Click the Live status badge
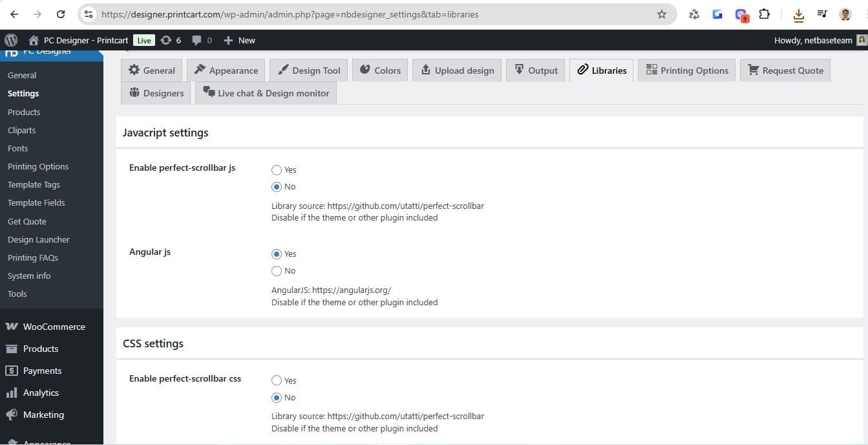This screenshot has width=868, height=445. (143, 40)
